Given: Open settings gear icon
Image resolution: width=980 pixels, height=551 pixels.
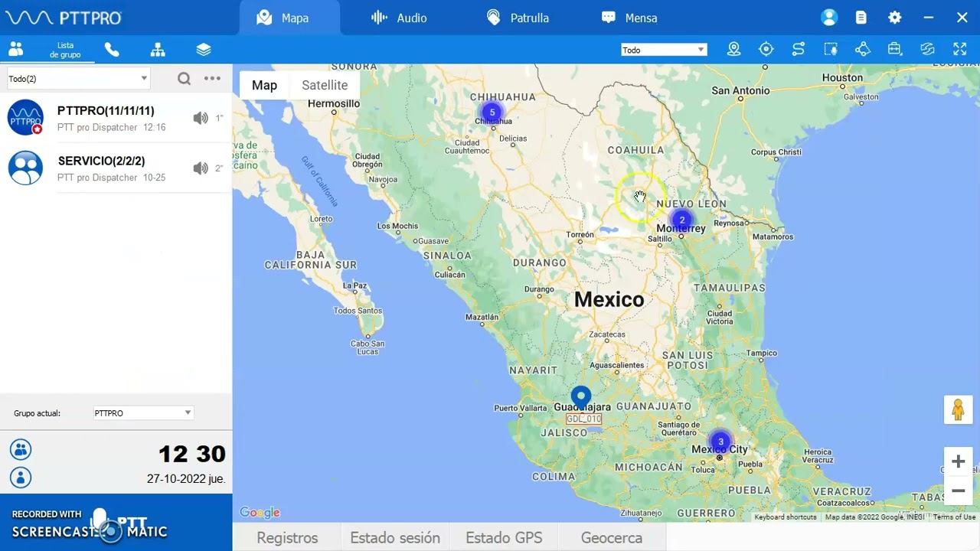Looking at the screenshot, I should coord(894,18).
